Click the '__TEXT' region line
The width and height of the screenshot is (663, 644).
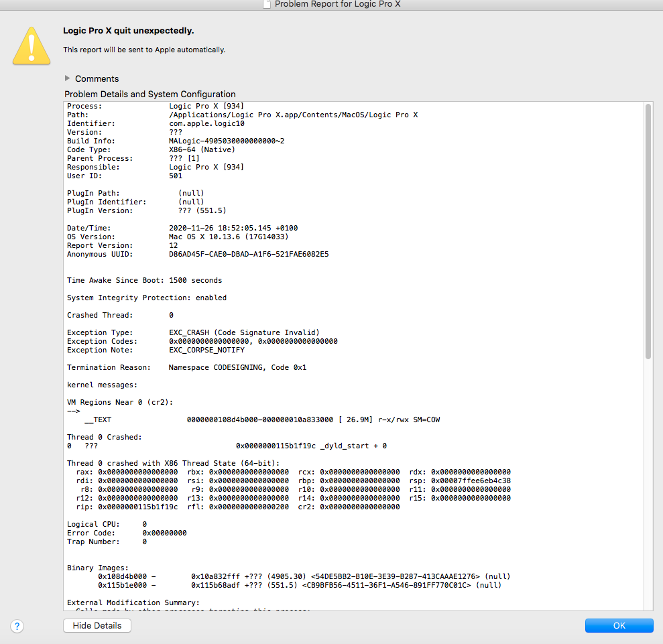(262, 420)
